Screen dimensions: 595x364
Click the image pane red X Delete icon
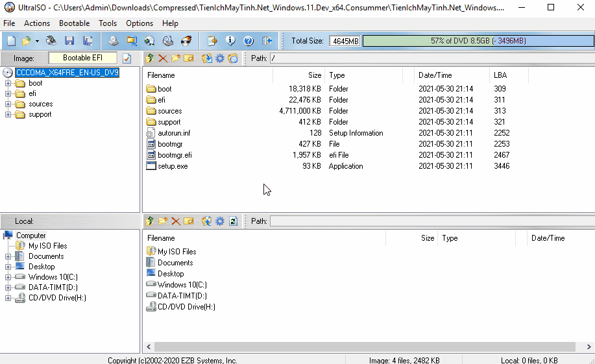point(163,58)
